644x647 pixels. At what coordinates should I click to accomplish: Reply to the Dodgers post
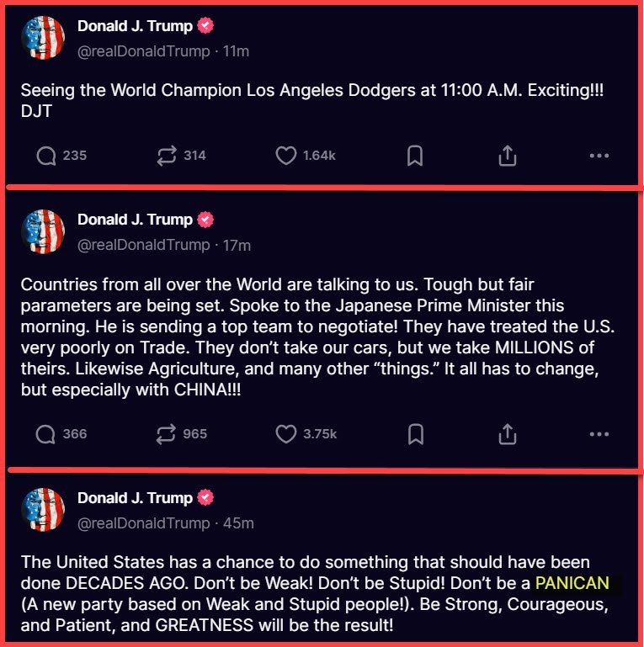46,156
